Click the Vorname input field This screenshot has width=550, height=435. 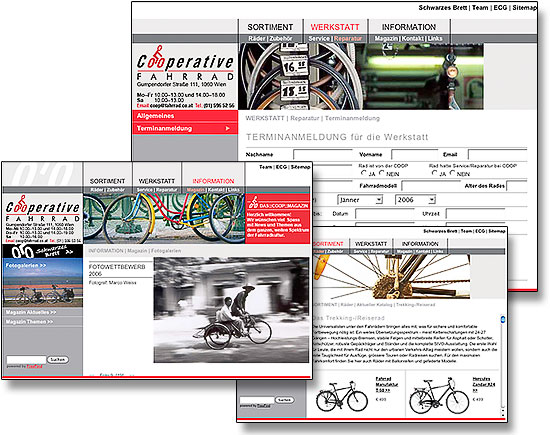click(414, 154)
